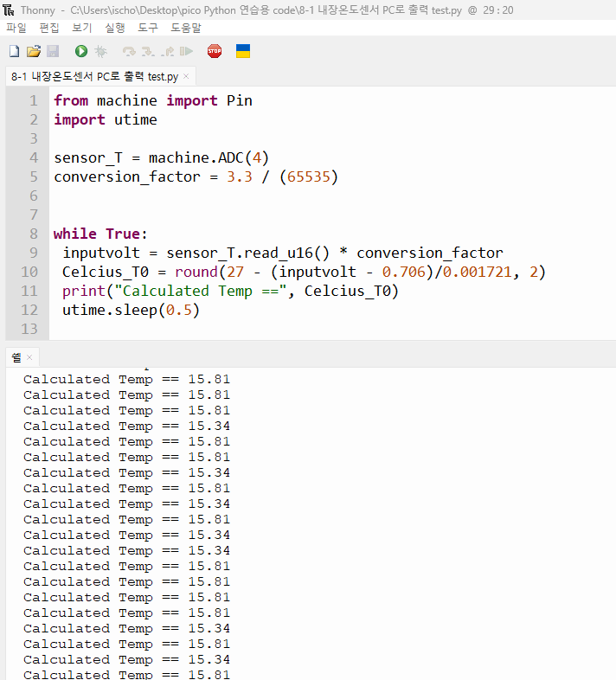Open the 파일 menu
The height and width of the screenshot is (680, 616).
pyautogui.click(x=16, y=28)
